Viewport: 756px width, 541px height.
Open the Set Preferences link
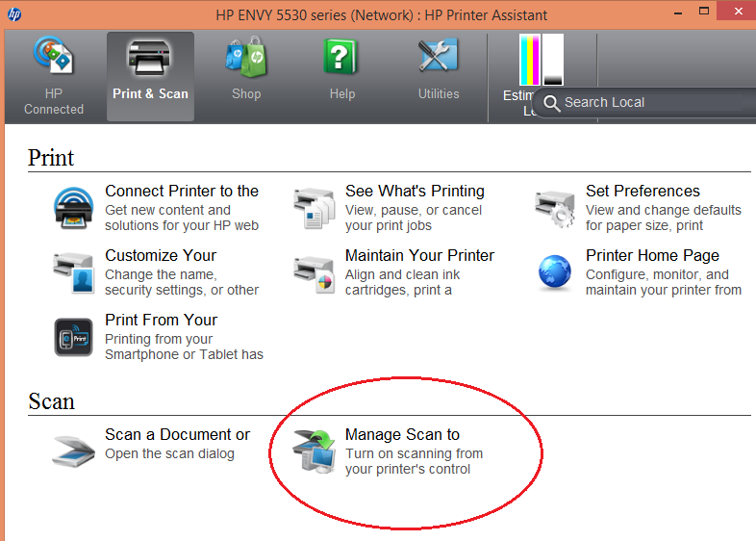click(643, 192)
